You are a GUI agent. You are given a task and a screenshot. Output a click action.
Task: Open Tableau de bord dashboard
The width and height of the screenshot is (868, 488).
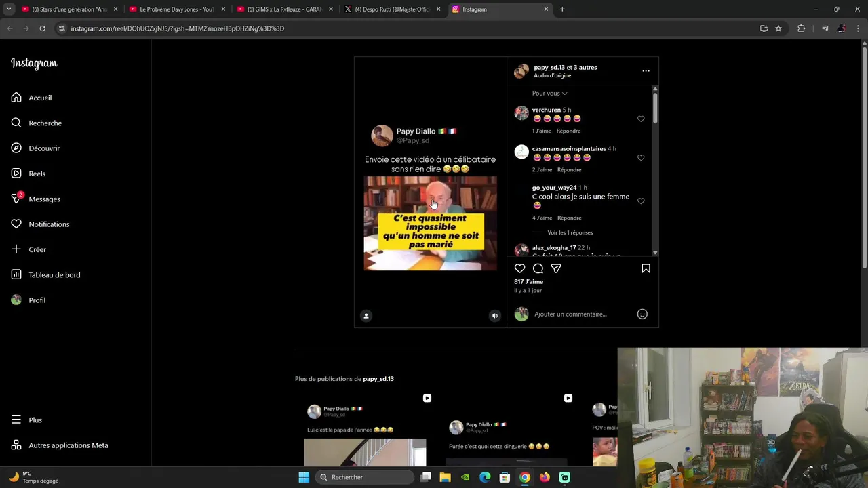pos(45,274)
